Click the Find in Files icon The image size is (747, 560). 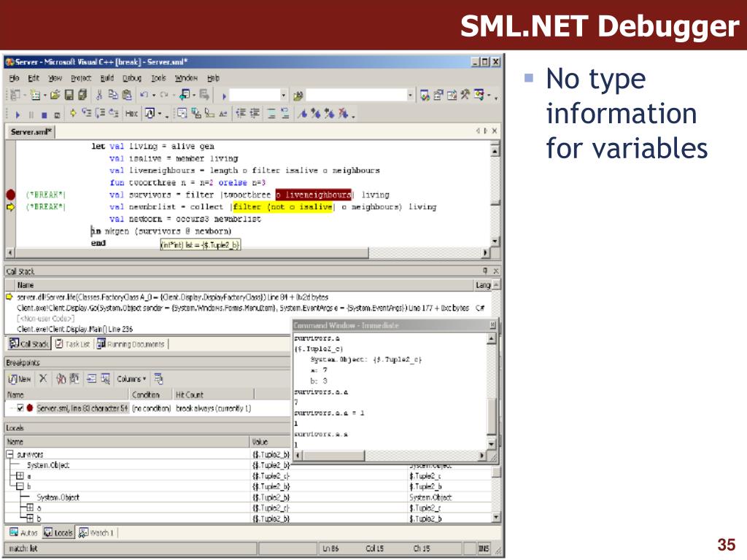[x=298, y=96]
